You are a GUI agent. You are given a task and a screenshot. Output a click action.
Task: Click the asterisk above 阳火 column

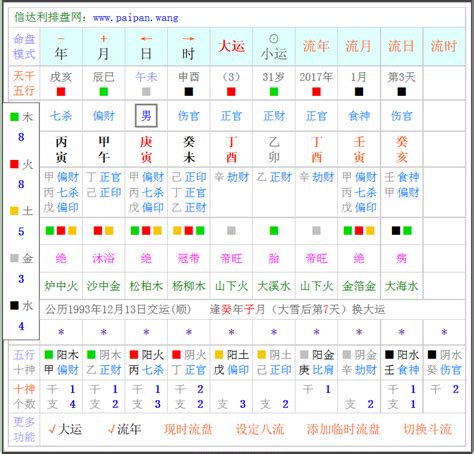[x=146, y=332]
